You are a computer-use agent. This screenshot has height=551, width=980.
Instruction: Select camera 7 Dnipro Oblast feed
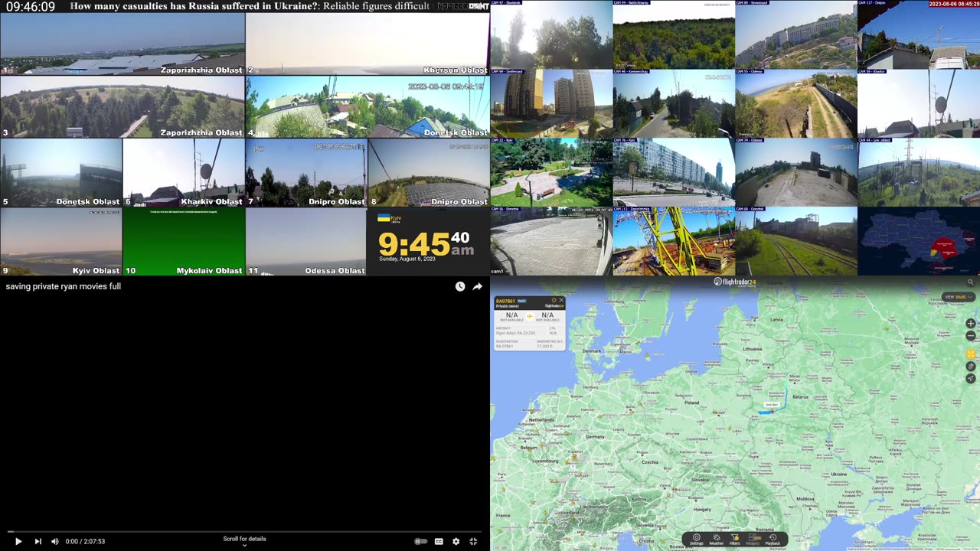(x=306, y=173)
